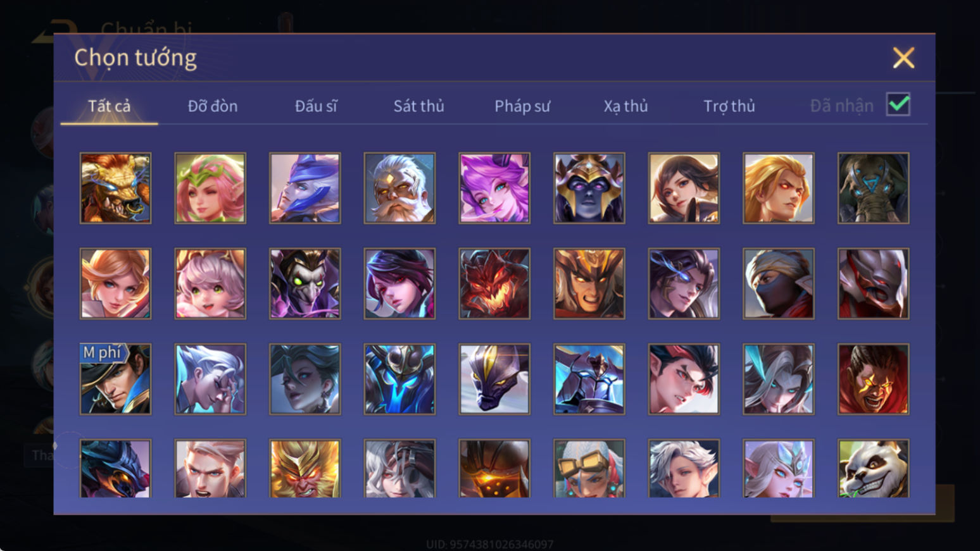Image resolution: width=980 pixels, height=551 pixels.
Task: Pick the panda hero portrait
Action: point(873,469)
